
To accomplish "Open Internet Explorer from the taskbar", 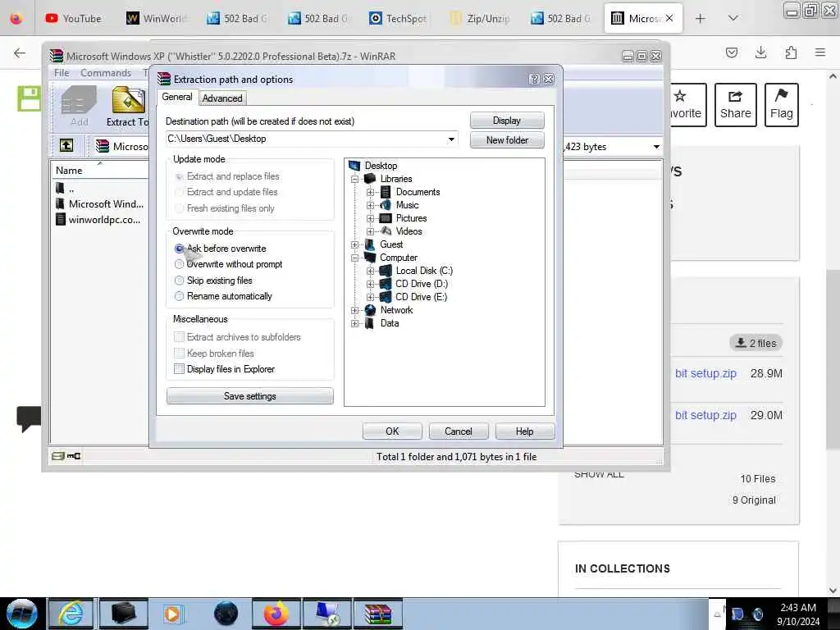I will [x=71, y=614].
